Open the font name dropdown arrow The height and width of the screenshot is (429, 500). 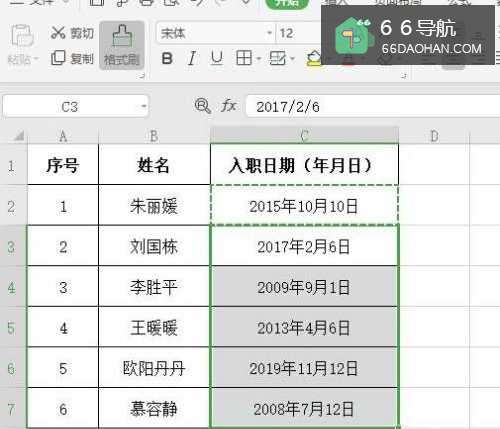point(269,33)
